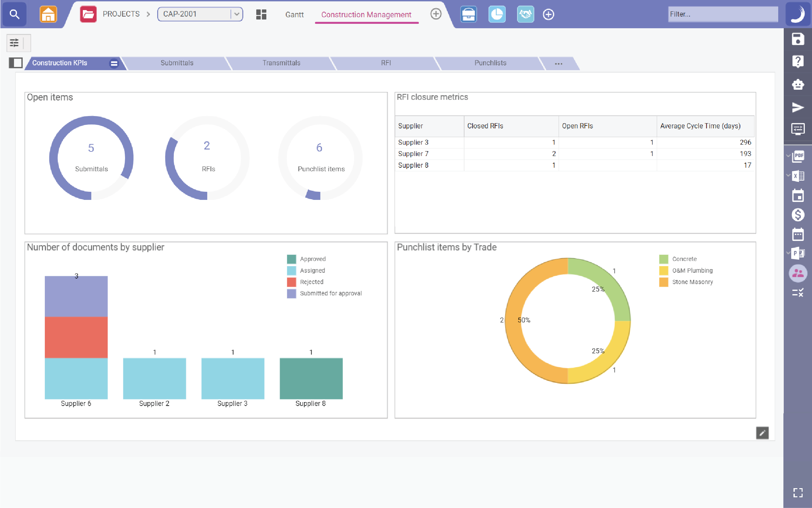Click the search magnifier icon
Viewport: 812px width, 508px height.
point(14,14)
